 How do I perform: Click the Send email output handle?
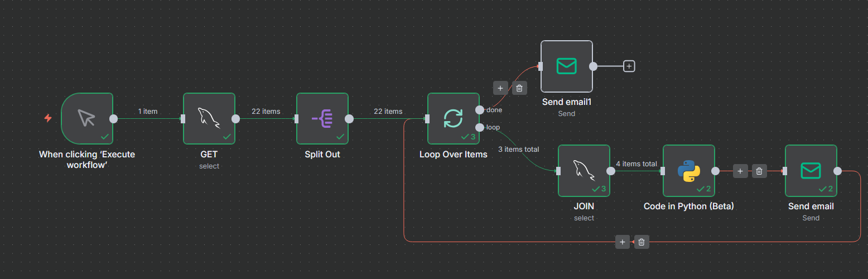pyautogui.click(x=837, y=171)
